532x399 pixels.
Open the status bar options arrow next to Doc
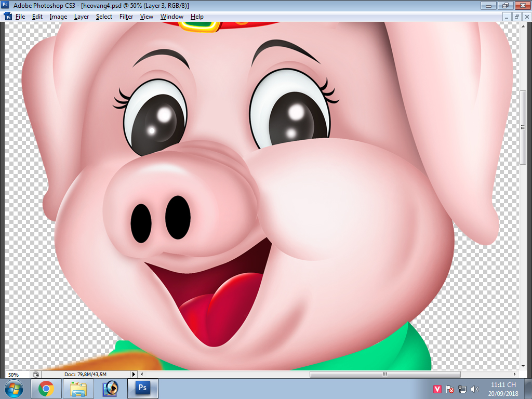coord(134,374)
